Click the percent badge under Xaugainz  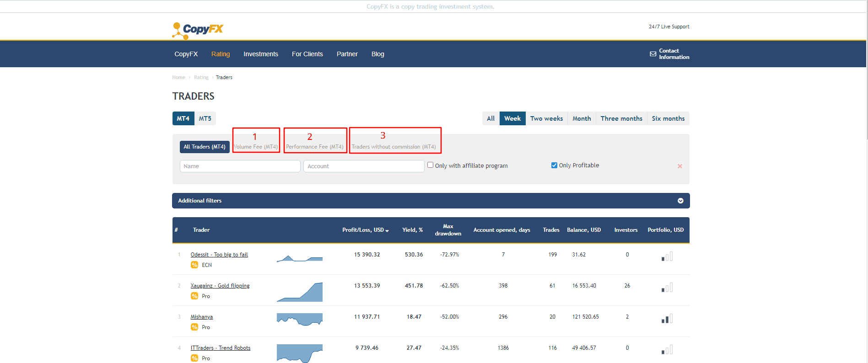click(x=194, y=296)
